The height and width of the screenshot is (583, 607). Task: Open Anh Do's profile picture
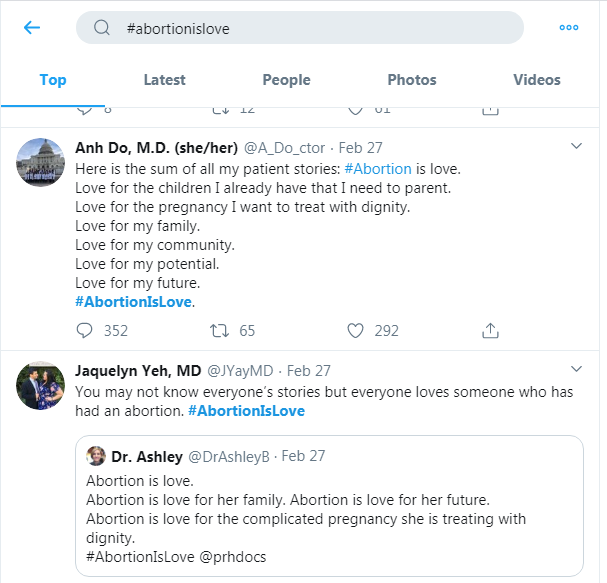tap(41, 161)
